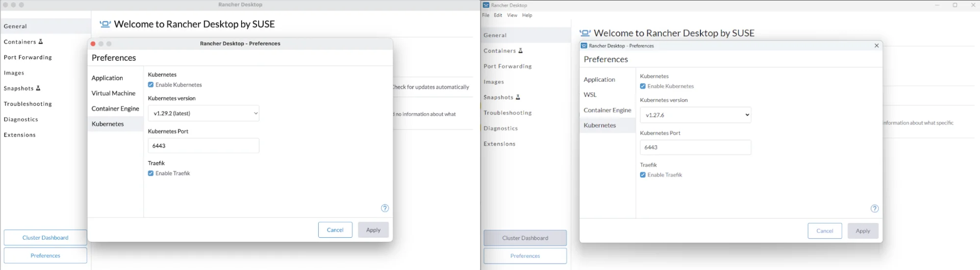Close the Windows Preferences dialog with the X

tap(877, 46)
